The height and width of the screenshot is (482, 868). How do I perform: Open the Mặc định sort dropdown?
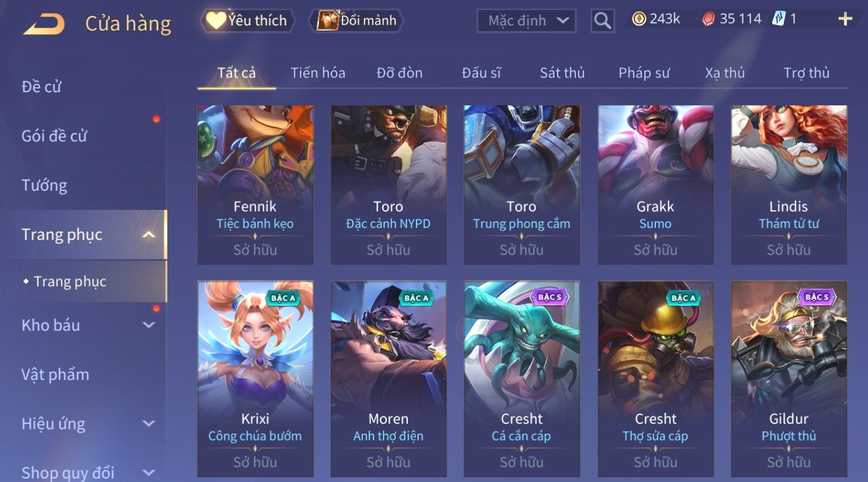(527, 21)
